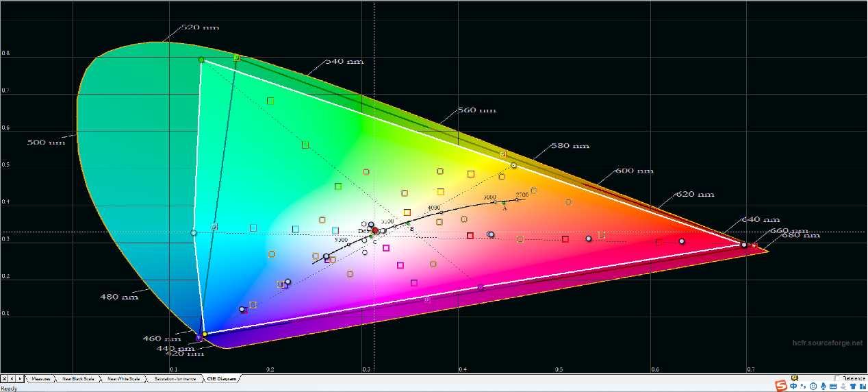
Task: Click the '520 nm' wavelength label
Action: coord(199,28)
